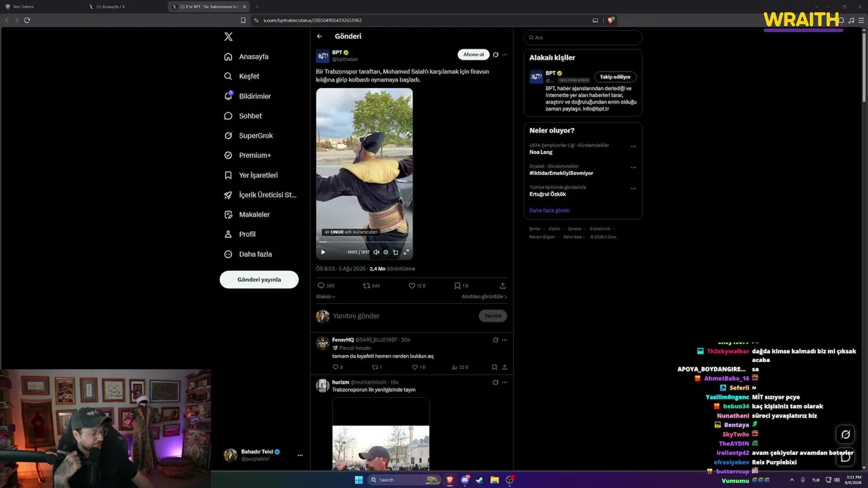This screenshot has height=488, width=868.
Task: Open Bahadır Telci account options menu
Action: click(x=300, y=455)
